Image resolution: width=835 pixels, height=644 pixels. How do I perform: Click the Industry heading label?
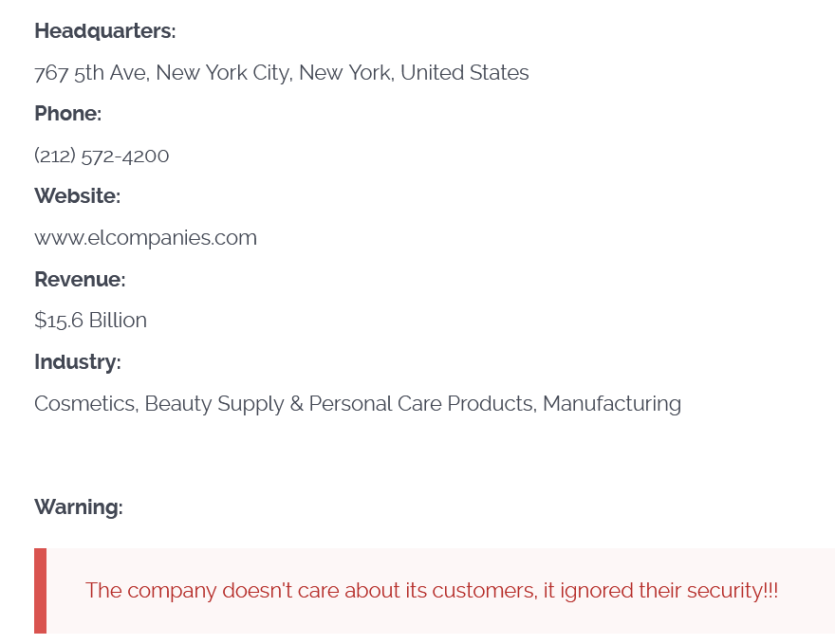[77, 362]
